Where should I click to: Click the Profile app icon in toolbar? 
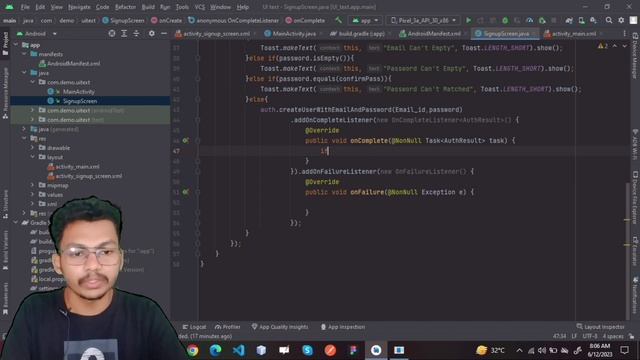pyautogui.click(x=529, y=20)
